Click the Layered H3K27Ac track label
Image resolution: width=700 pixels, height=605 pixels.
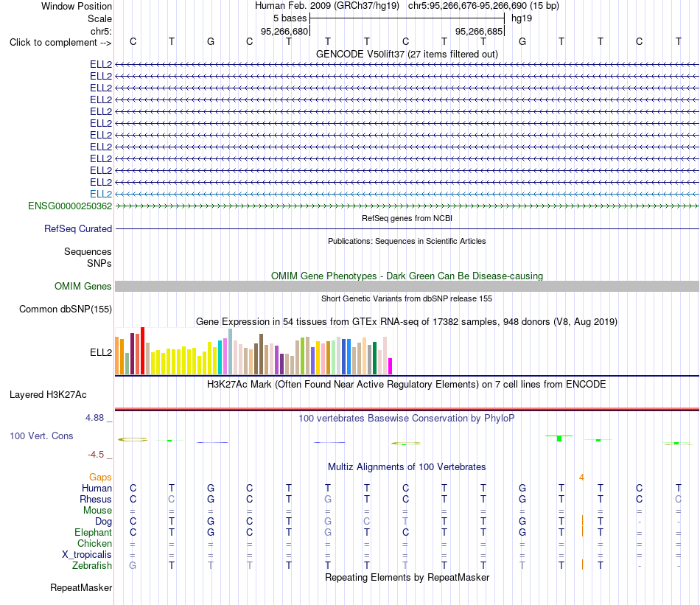click(48, 395)
